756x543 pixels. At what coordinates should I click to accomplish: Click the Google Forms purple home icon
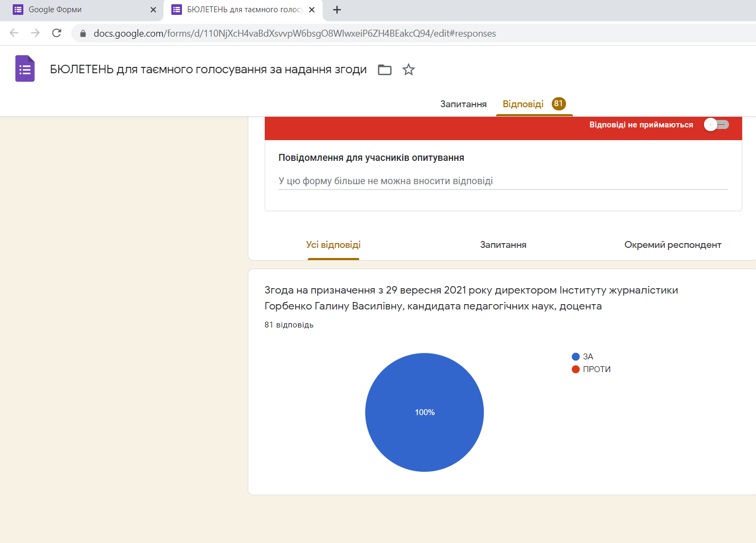click(x=25, y=69)
